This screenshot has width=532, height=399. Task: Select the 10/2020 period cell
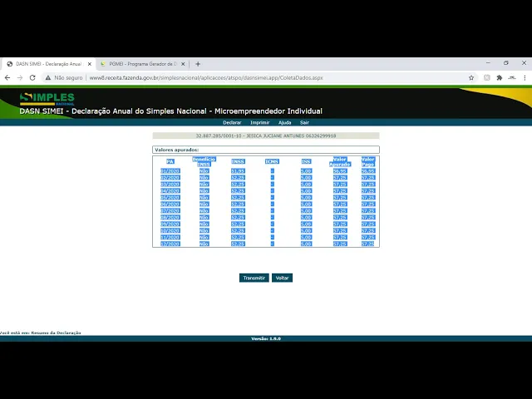(x=170, y=231)
